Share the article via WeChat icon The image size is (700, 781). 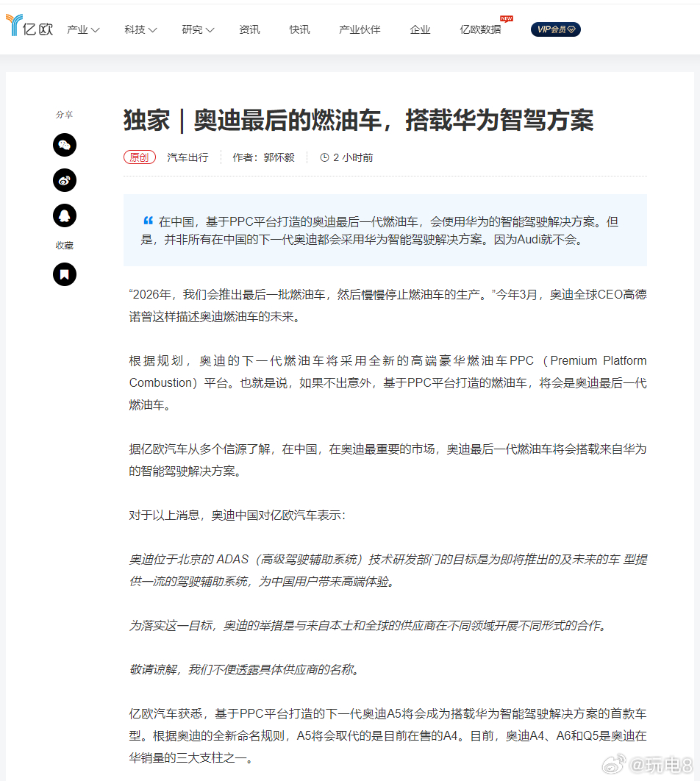pos(65,145)
